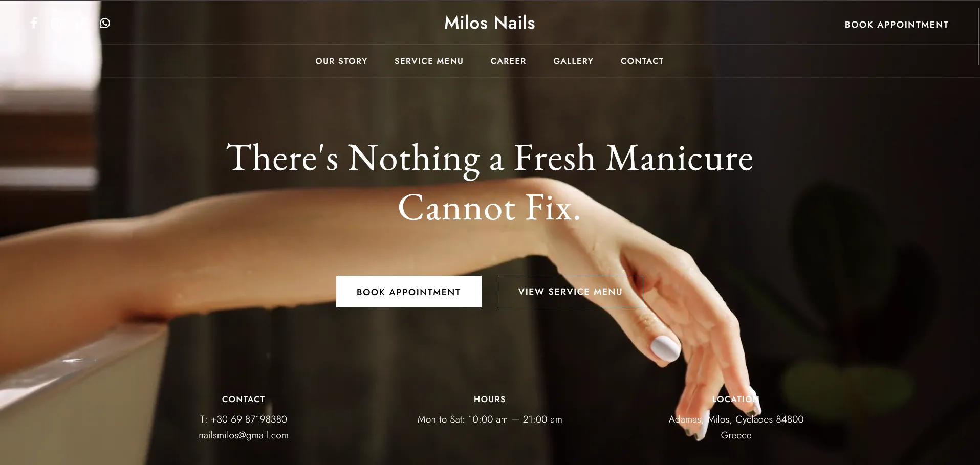
Task: Open the Contact nav item
Action: coord(642,61)
